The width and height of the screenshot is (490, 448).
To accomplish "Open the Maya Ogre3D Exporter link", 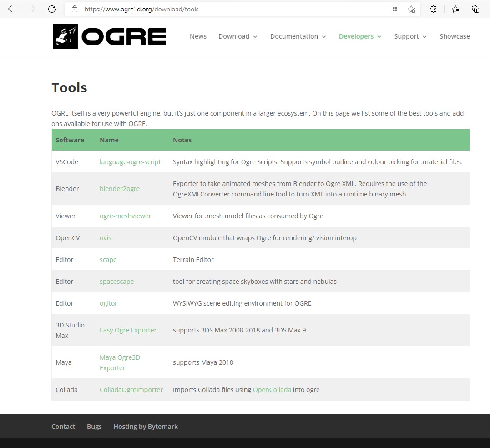I will 120,362.
